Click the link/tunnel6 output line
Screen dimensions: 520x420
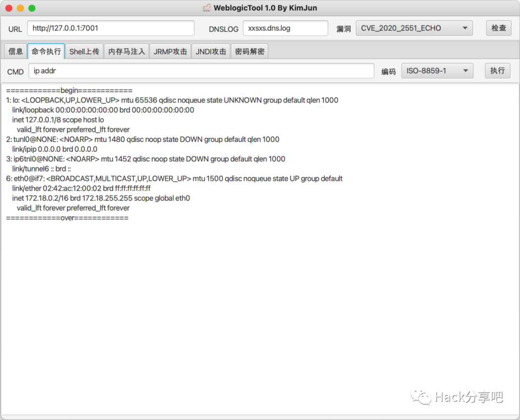tap(41, 169)
